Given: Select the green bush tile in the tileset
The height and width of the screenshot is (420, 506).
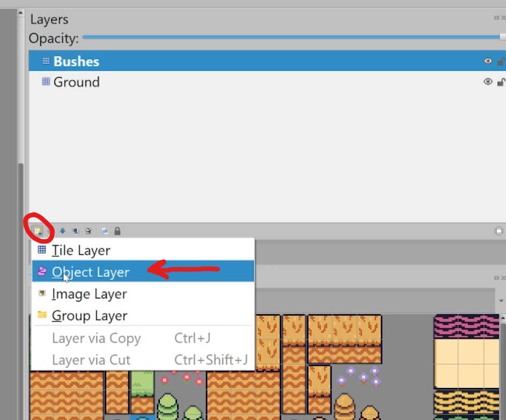Looking at the screenshot, I should pyautogui.click(x=167, y=408).
